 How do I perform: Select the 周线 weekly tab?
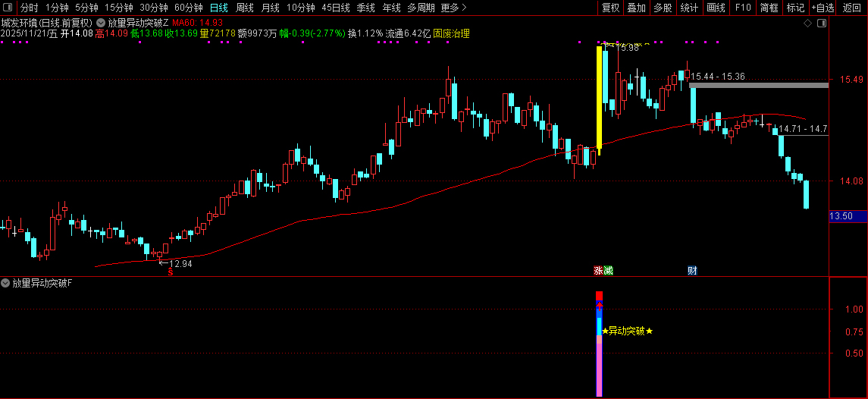pyautogui.click(x=245, y=8)
